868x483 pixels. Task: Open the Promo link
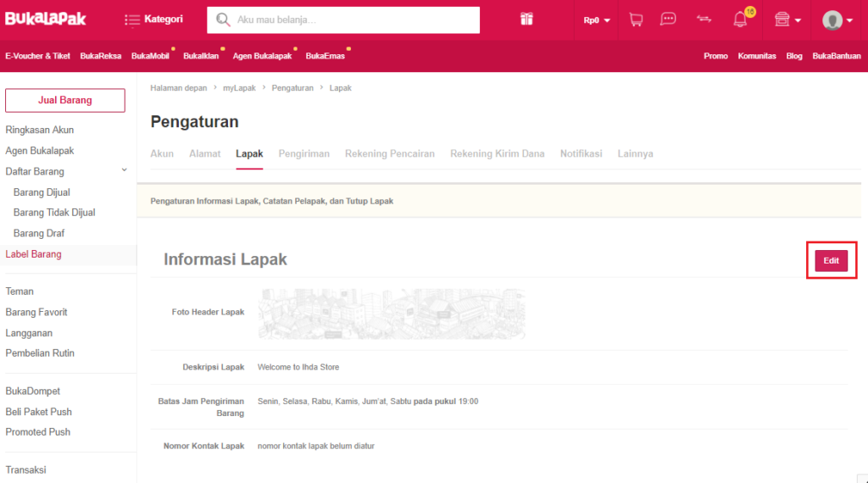tap(715, 56)
